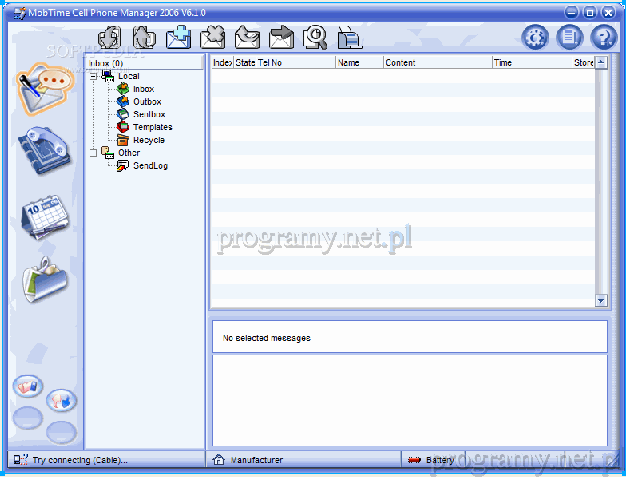Collapse the Local tree node
The height and width of the screenshot is (477, 626).
tap(93, 76)
